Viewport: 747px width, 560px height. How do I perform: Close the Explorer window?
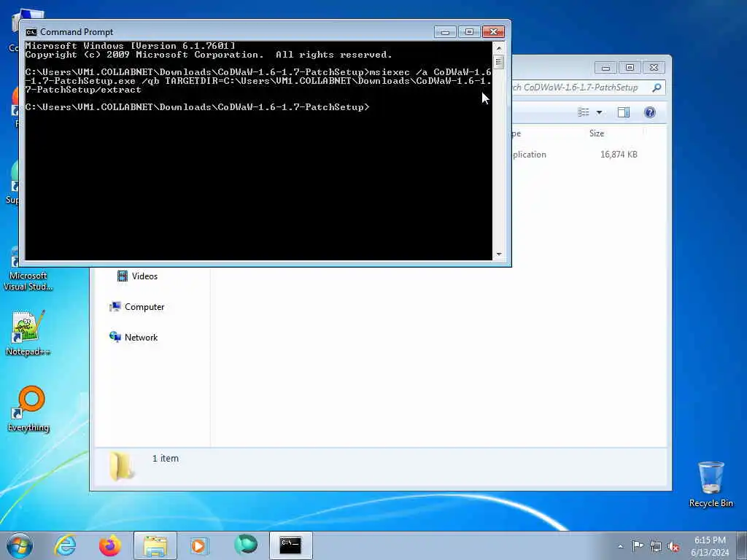coord(654,68)
